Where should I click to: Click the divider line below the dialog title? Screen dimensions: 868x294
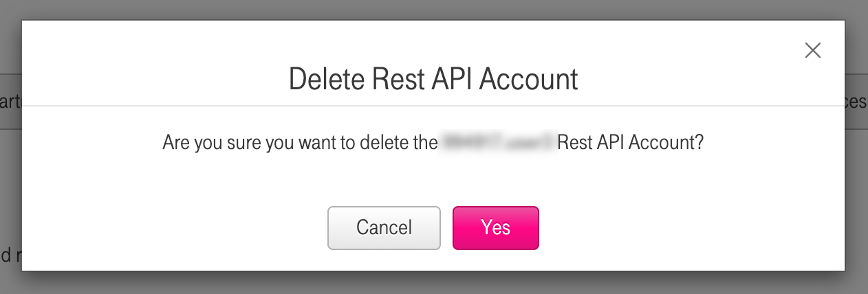click(206, 106)
